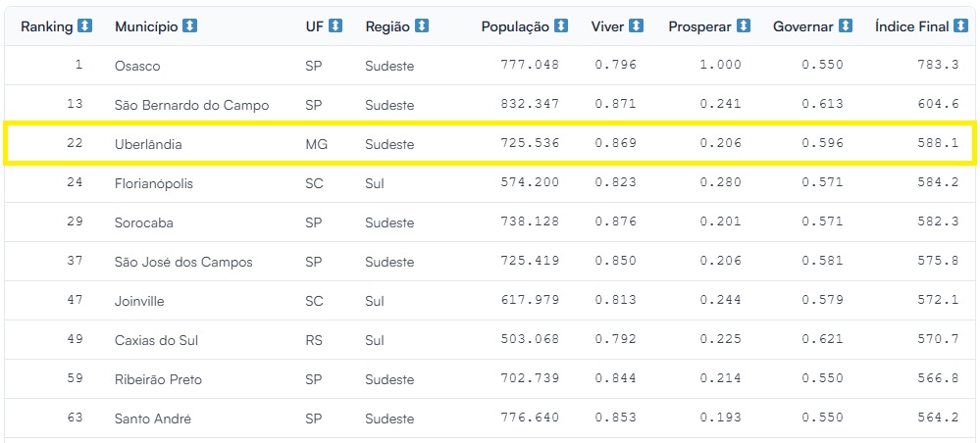Screen dimensions: 980x443
Task: Sort by Governar using sort icon
Action: click(x=846, y=26)
